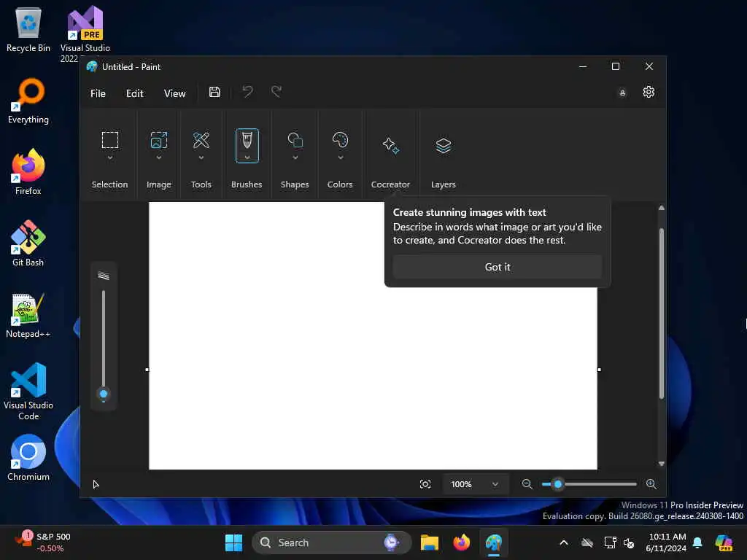Click the vertical scrollbar in Paint
The image size is (747, 560).
[661, 314]
